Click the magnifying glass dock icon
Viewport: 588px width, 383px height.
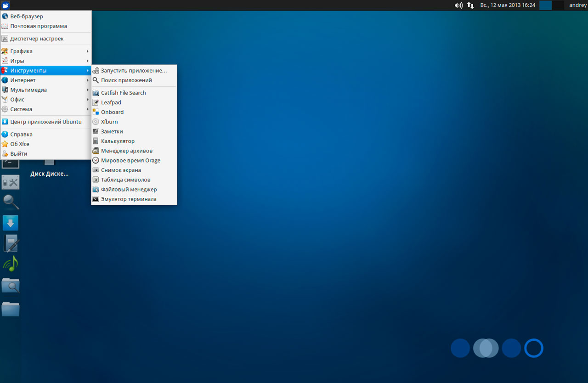(11, 202)
